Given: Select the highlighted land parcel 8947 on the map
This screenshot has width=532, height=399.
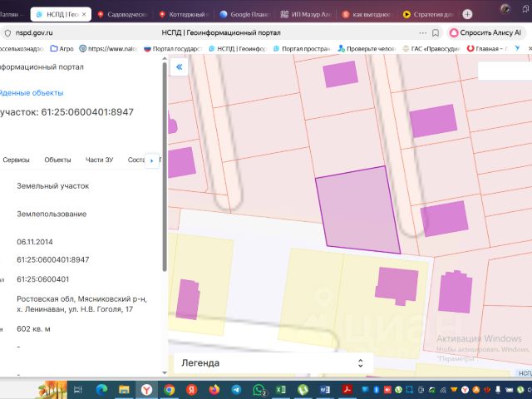Looking at the screenshot, I should pos(358,209).
